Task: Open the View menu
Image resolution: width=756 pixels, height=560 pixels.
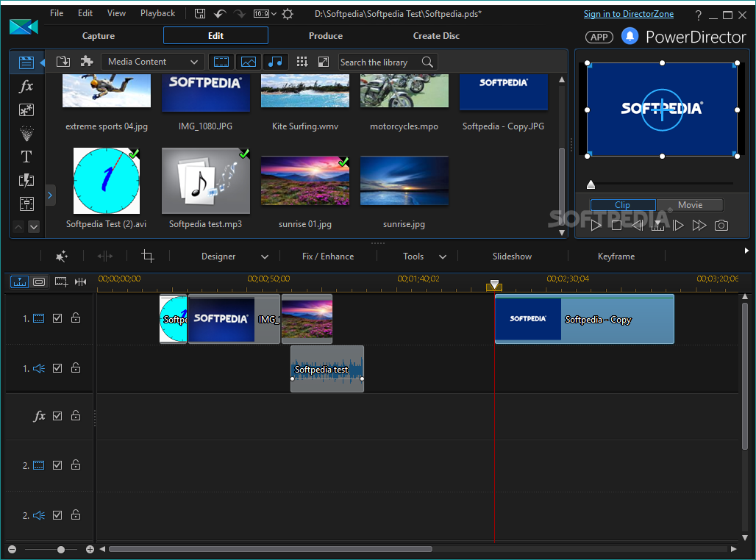Action: click(x=116, y=13)
